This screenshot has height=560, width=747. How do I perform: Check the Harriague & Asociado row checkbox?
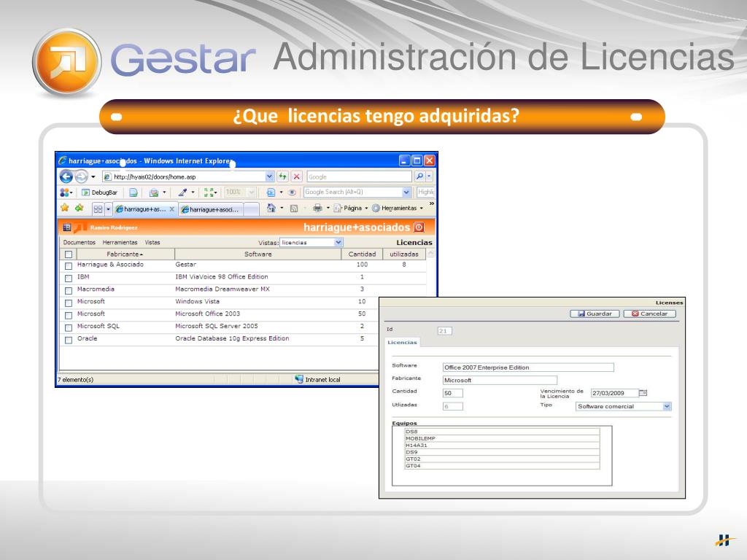(69, 265)
